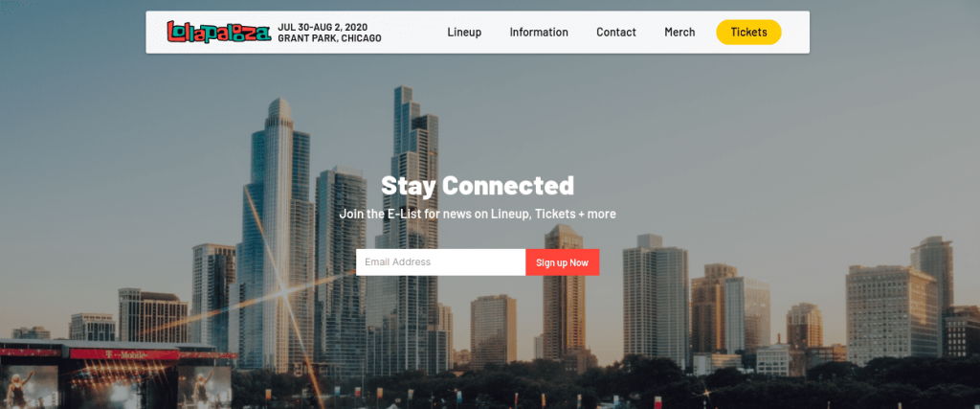Visit the Merch page link
The image size is (980, 409).
[679, 32]
